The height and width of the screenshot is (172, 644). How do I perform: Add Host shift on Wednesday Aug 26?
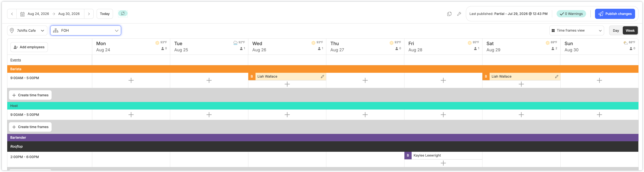287,115
